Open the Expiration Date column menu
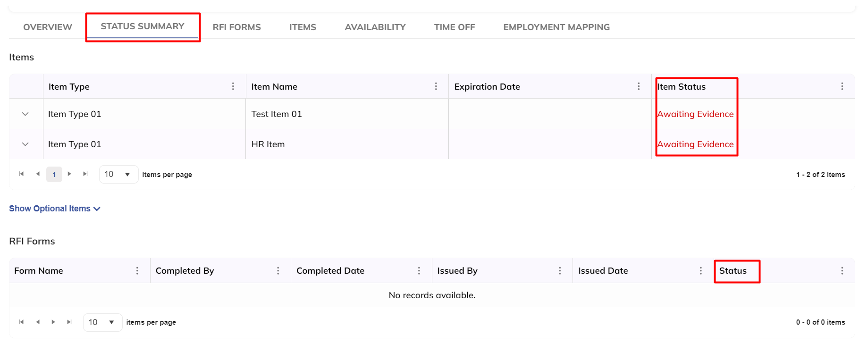Image resolution: width=868 pixels, height=344 pixels. click(639, 86)
